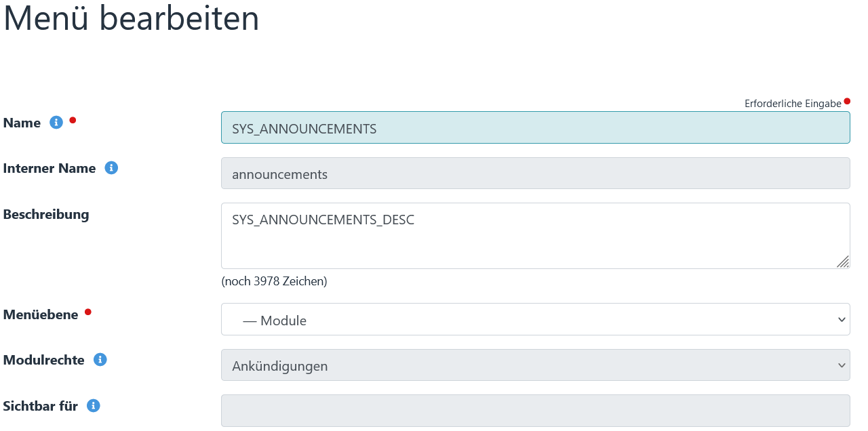Screen dimensions: 868x431
Task: Click inside the Beschreibung text area
Action: (475, 234)
